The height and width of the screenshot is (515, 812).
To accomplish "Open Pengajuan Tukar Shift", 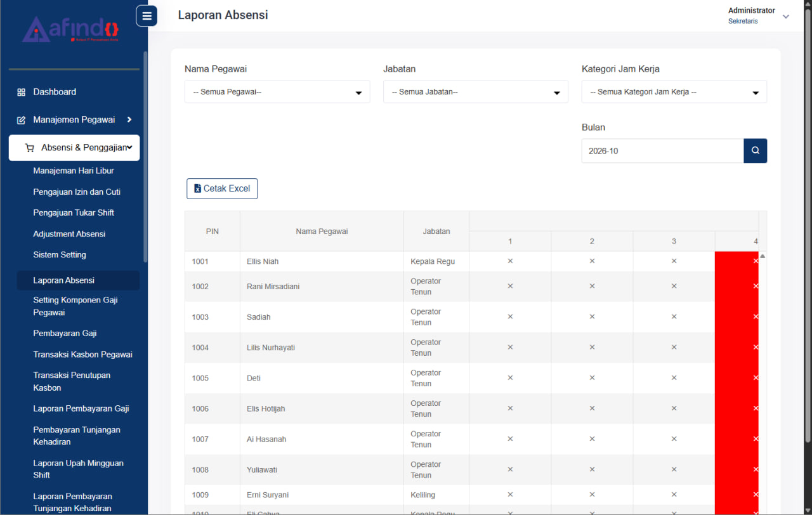I will point(74,212).
